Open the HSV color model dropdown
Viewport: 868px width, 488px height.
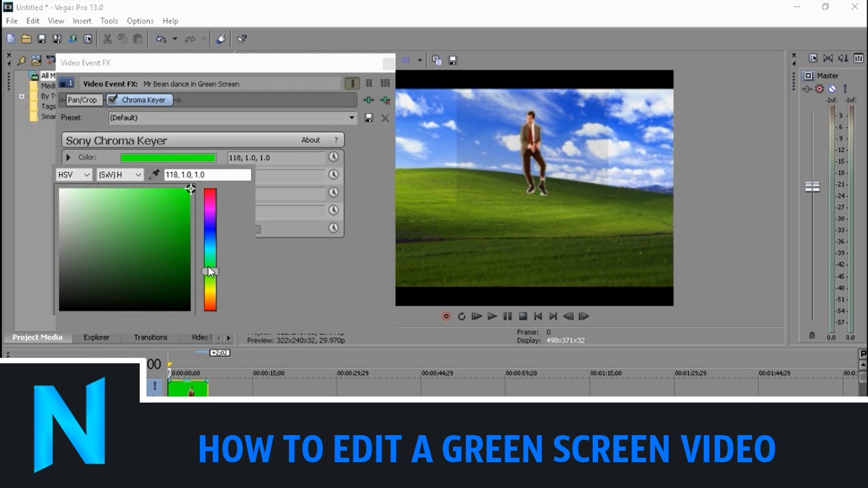pos(74,175)
